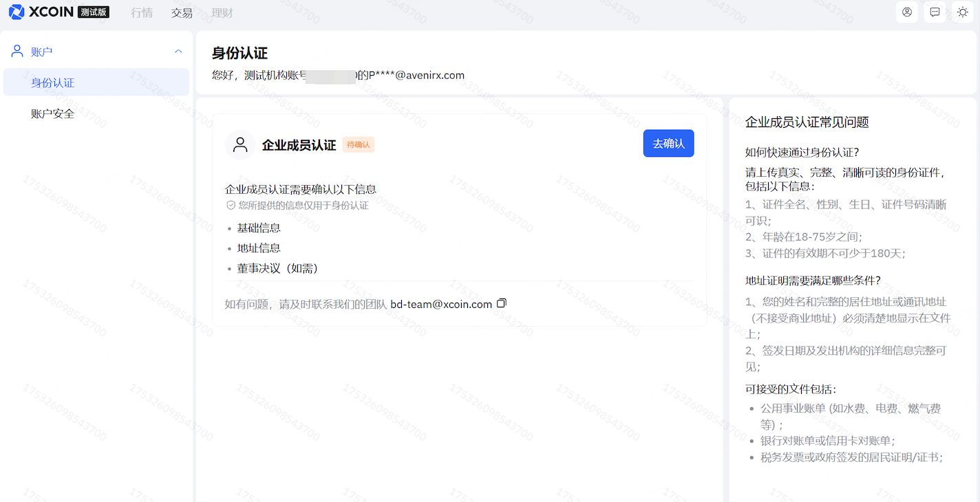Click the 待确认 status badge
This screenshot has width=980, height=502.
click(358, 144)
